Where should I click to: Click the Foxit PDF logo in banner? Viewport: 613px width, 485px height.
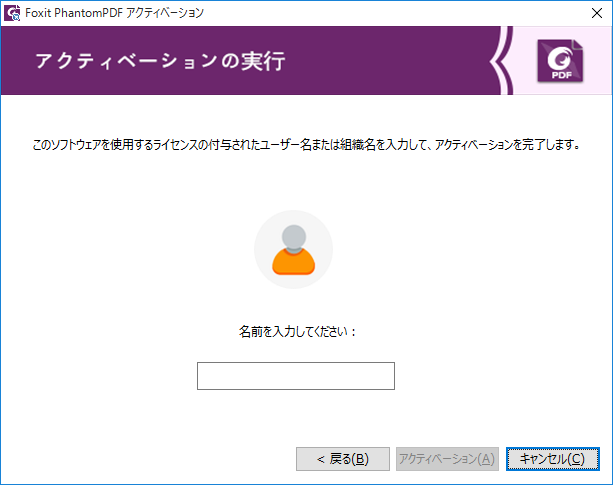coord(560,61)
